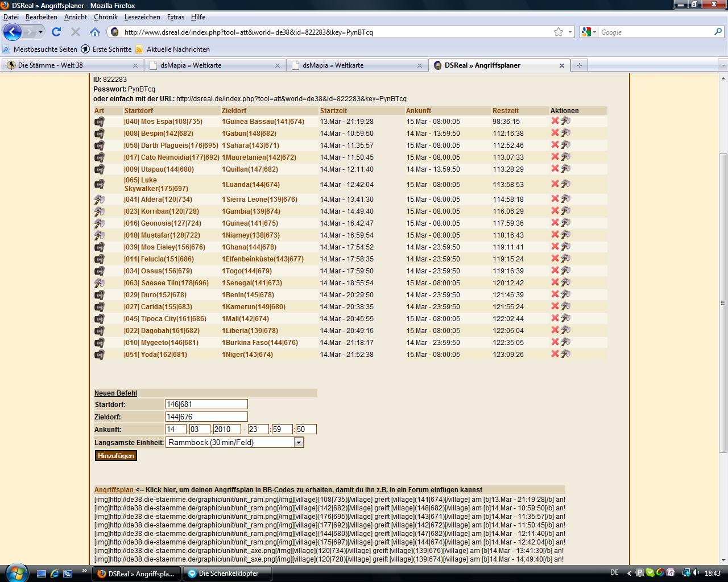Image resolution: width=728 pixels, height=582 pixels.
Task: Open the list all tabs dropdown
Action: (x=722, y=65)
